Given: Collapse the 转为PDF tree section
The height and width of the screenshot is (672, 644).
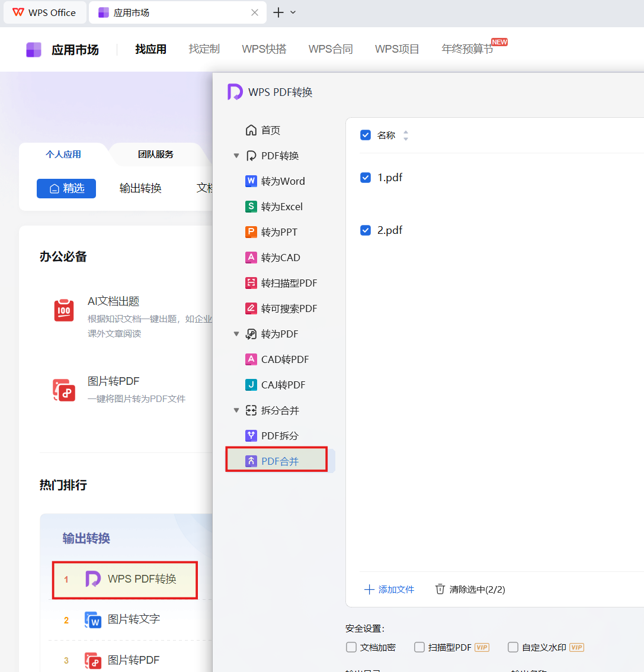Looking at the screenshot, I should pyautogui.click(x=236, y=334).
